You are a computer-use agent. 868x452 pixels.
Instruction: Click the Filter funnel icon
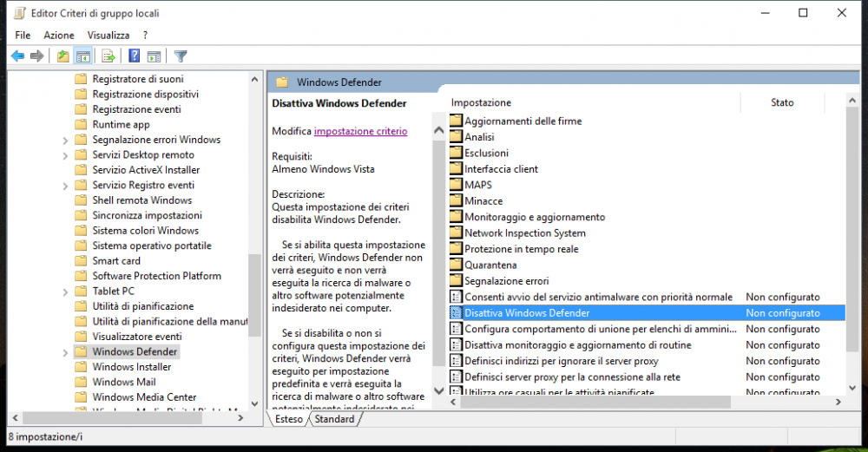(181, 56)
